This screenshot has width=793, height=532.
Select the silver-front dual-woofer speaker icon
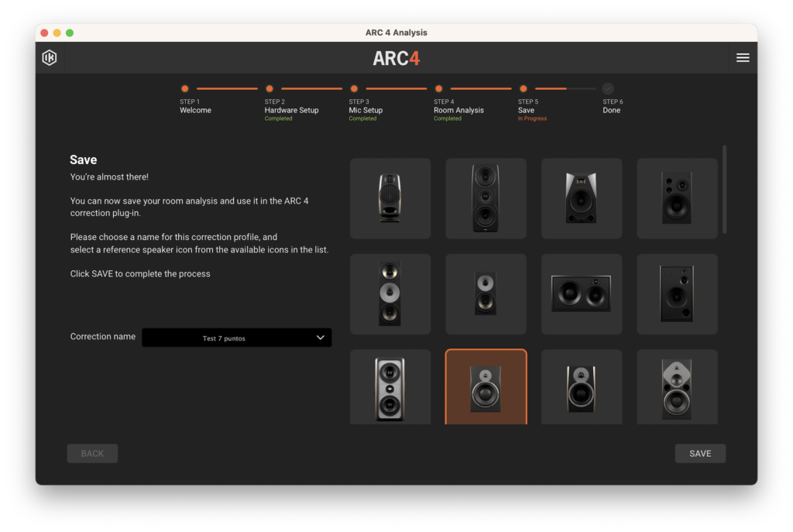(x=390, y=388)
